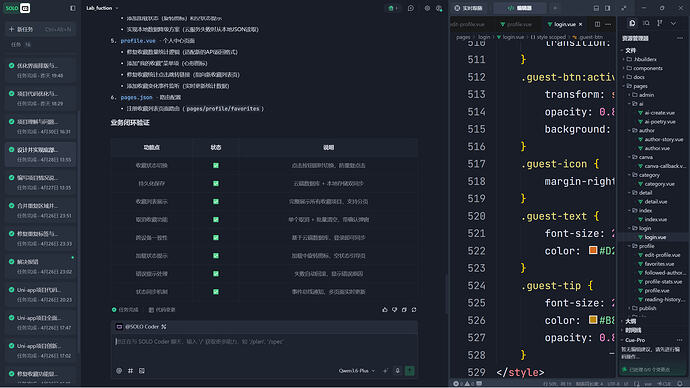Open the source control icon in the right sidebar
This screenshot has width=690, height=388.
[660, 23]
